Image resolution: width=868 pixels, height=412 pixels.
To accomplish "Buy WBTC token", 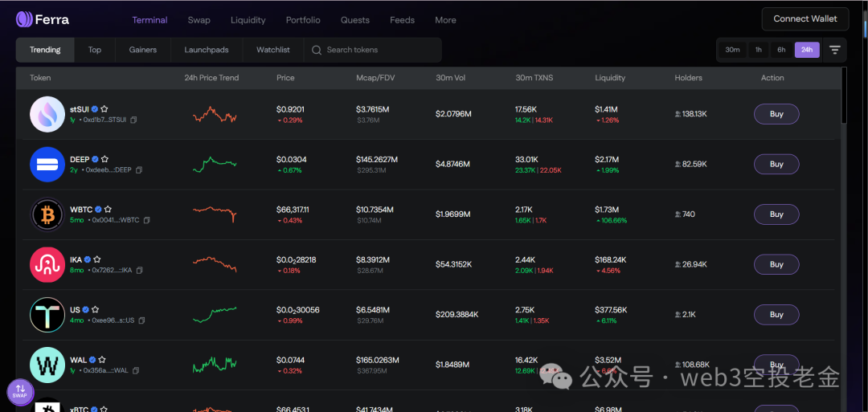I will point(776,214).
